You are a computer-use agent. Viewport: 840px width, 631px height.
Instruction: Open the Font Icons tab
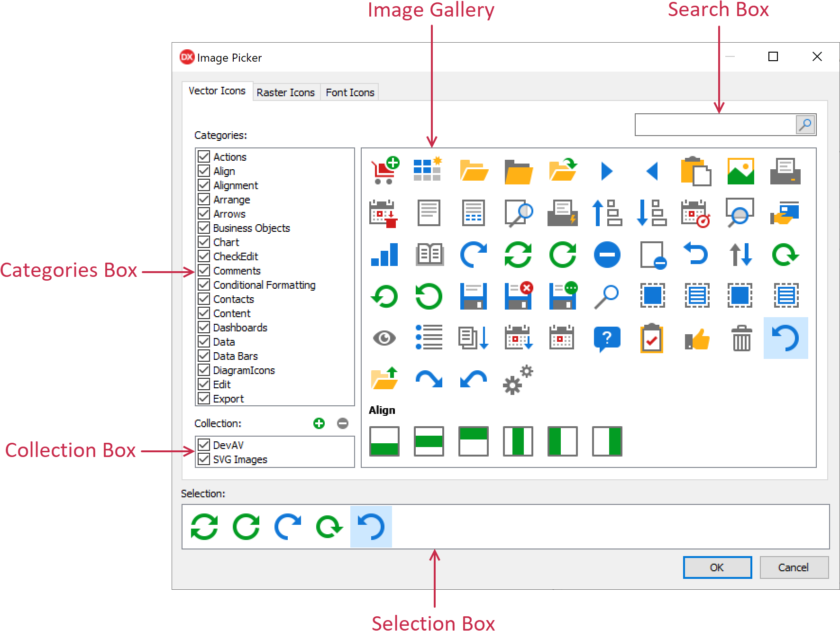350,92
